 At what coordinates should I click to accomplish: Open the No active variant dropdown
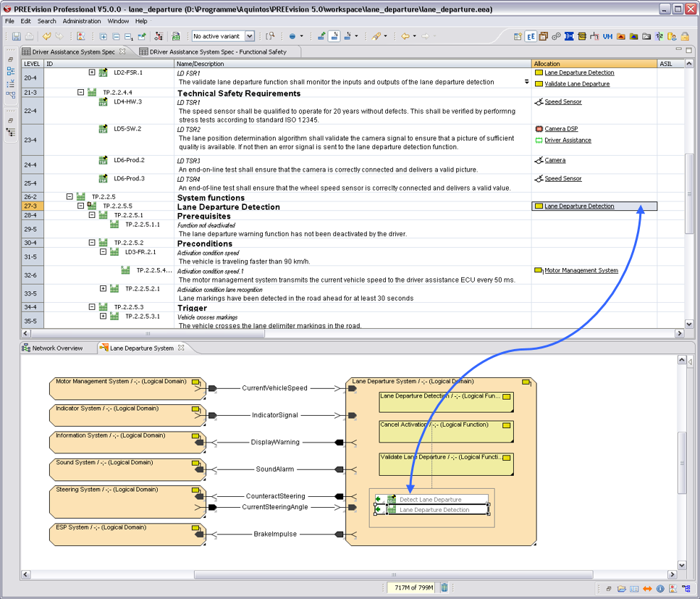tap(250, 36)
